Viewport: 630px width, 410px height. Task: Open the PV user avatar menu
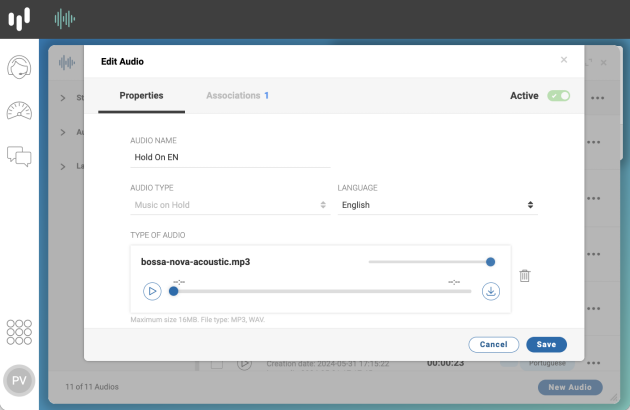(19, 380)
